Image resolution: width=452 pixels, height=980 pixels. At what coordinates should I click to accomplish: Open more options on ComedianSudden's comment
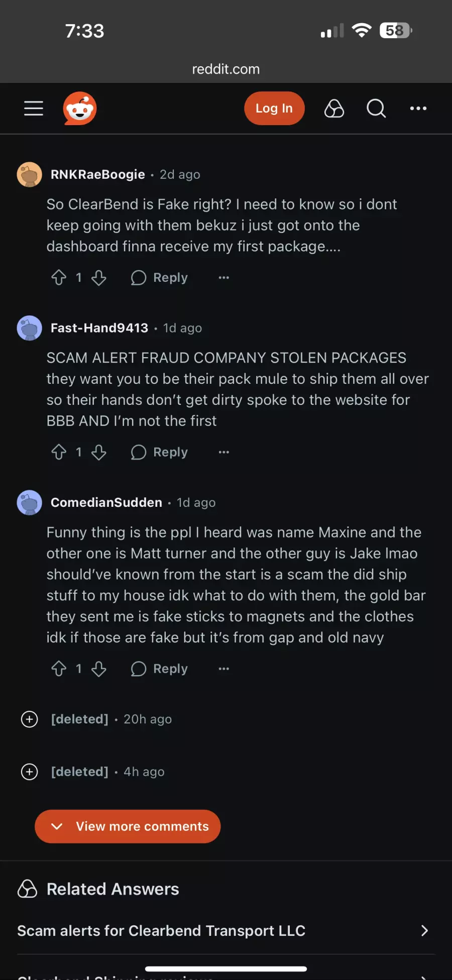224,669
